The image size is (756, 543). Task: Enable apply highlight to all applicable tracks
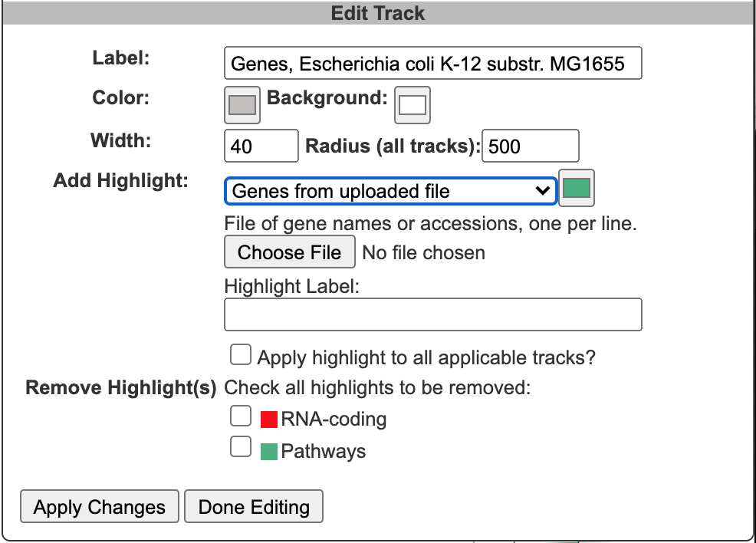tap(240, 354)
